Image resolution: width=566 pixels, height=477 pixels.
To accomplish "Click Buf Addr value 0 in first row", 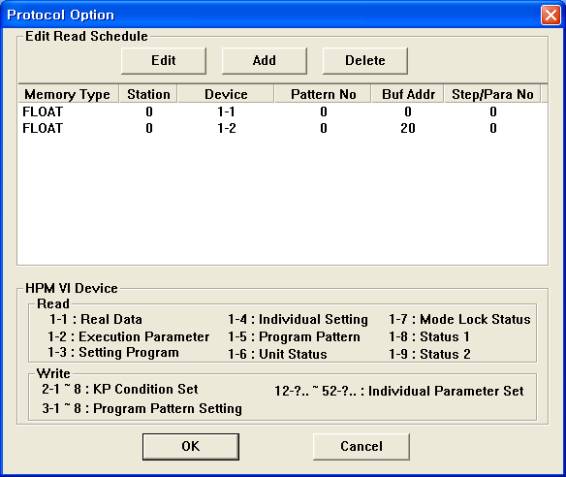I will coord(408,112).
